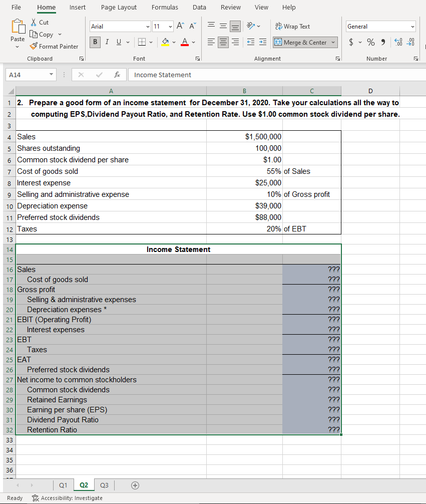Click the Copy icon
The width and height of the screenshot is (426, 504).
(34, 34)
